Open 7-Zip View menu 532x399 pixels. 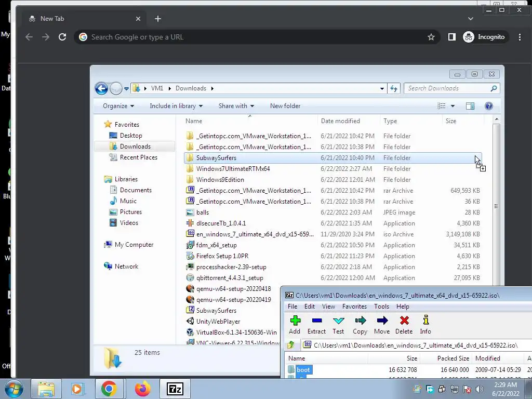(328, 307)
